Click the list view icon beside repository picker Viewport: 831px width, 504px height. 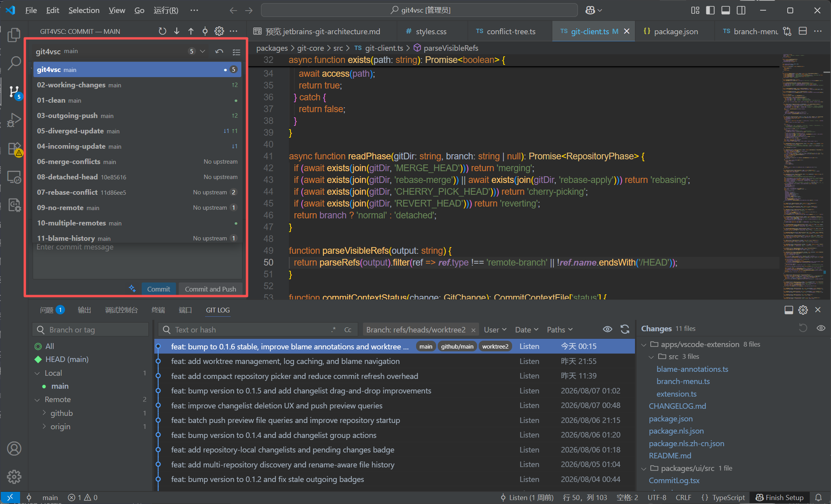[x=236, y=52]
